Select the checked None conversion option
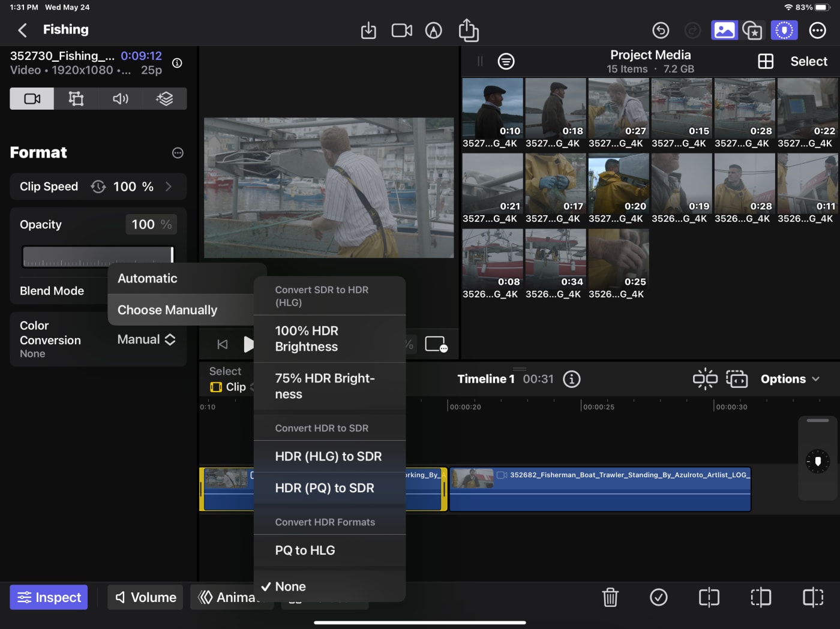The height and width of the screenshot is (629, 840). [329, 586]
